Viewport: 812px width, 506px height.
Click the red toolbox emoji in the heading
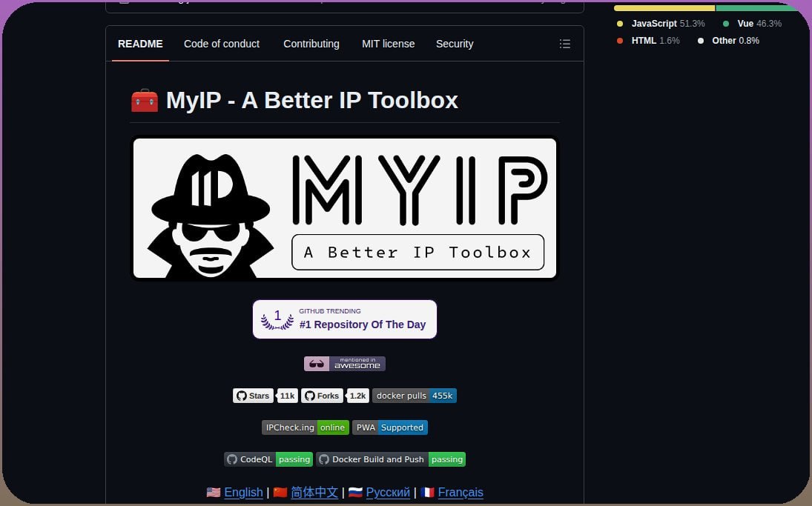[x=145, y=100]
